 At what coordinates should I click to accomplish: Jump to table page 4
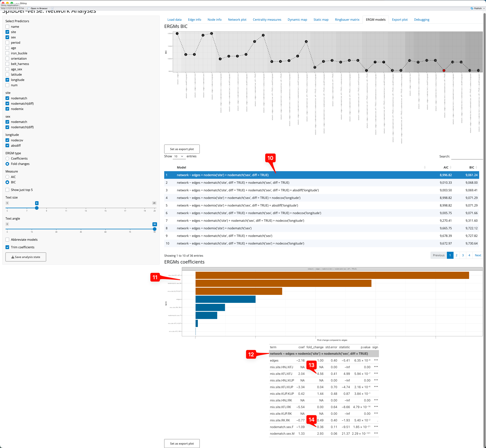click(x=469, y=255)
